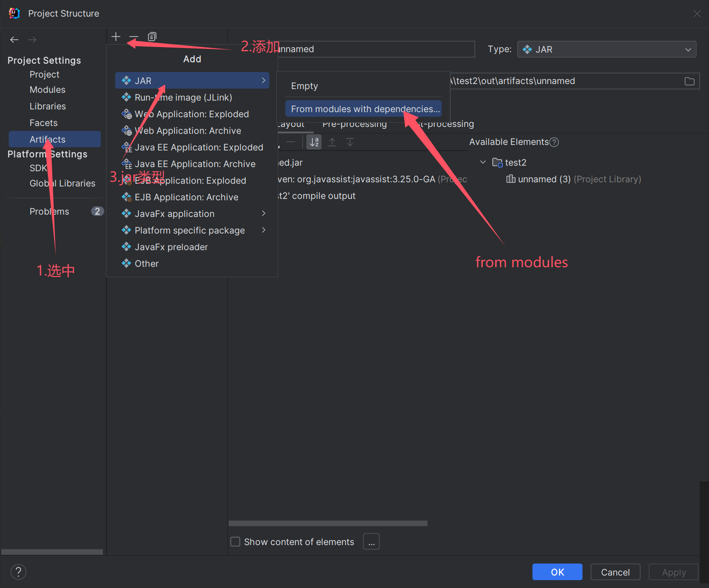Click the browse folder icon for output directory
This screenshot has height=588, width=709.
[689, 81]
